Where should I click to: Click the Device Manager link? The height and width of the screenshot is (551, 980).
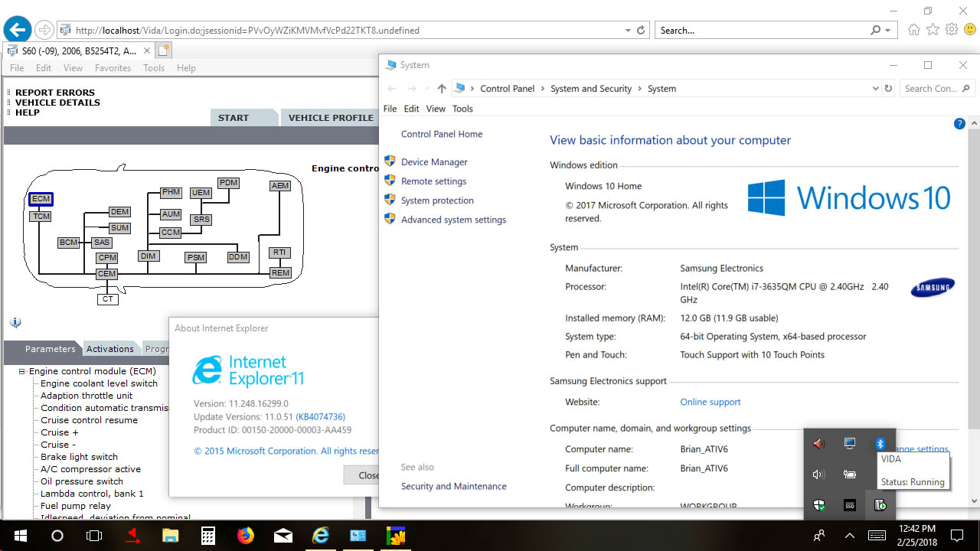[434, 162]
